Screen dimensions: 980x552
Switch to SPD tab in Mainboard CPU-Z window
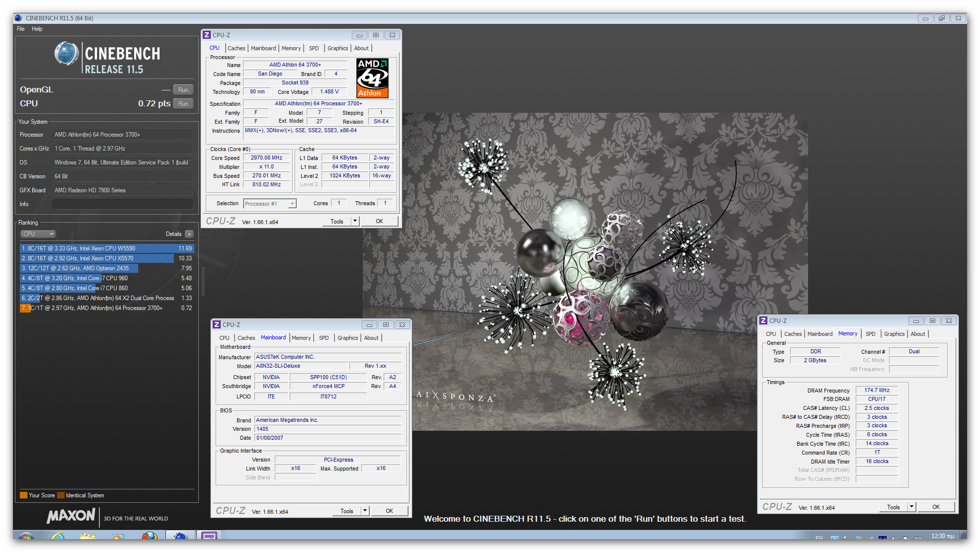tap(324, 338)
